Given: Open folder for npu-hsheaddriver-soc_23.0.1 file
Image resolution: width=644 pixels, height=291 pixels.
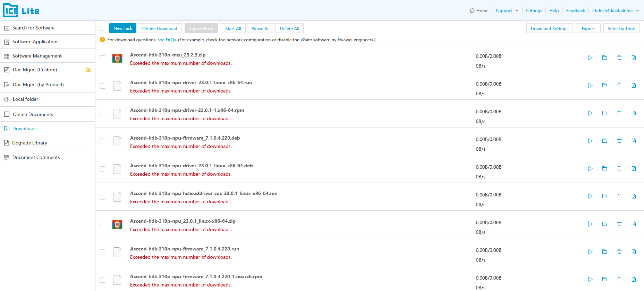Looking at the screenshot, I should point(604,196).
